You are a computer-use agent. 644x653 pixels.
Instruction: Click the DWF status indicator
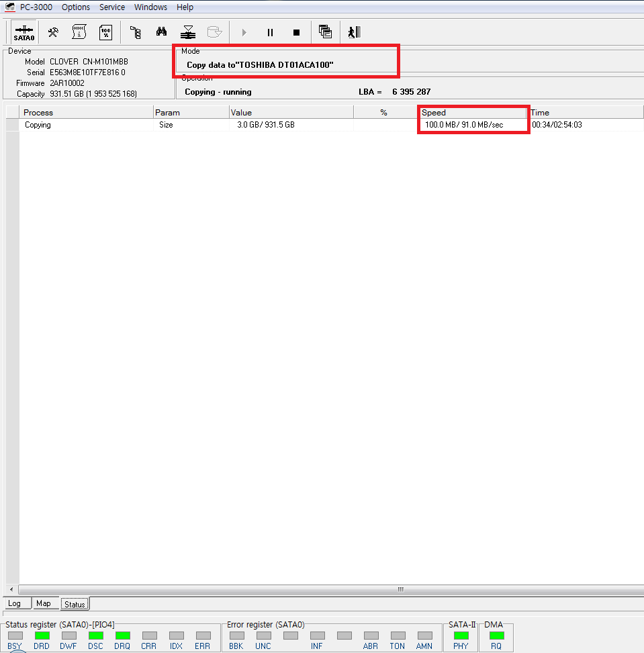(68, 636)
